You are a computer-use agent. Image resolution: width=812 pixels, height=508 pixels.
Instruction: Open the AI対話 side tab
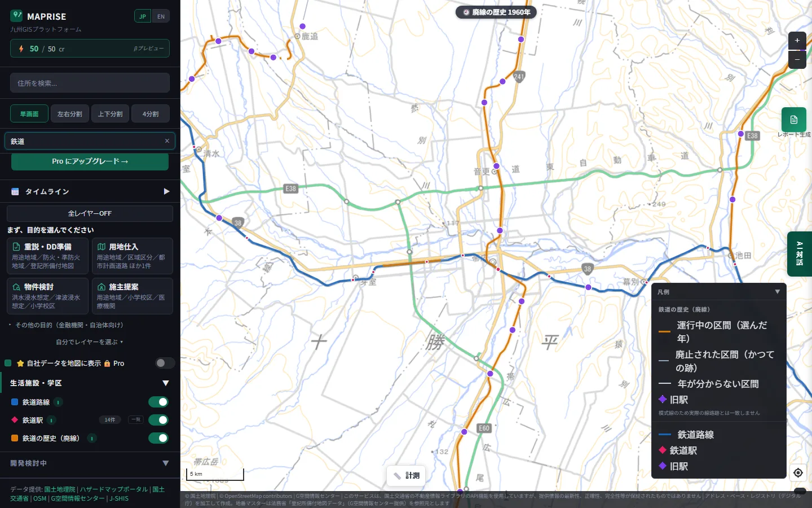800,253
